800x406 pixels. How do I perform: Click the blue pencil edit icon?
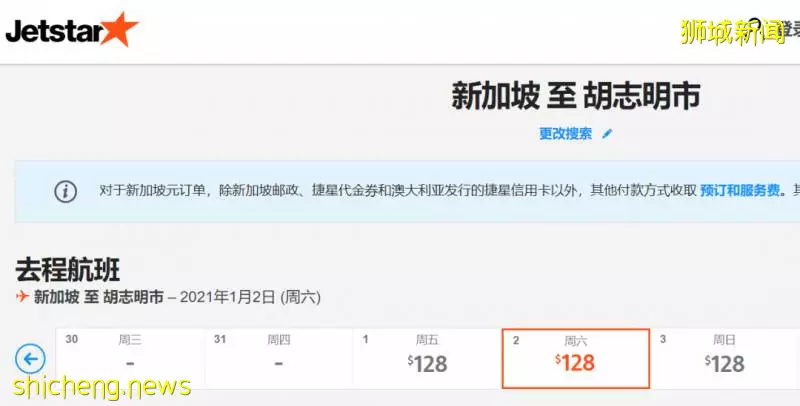[x=607, y=134]
